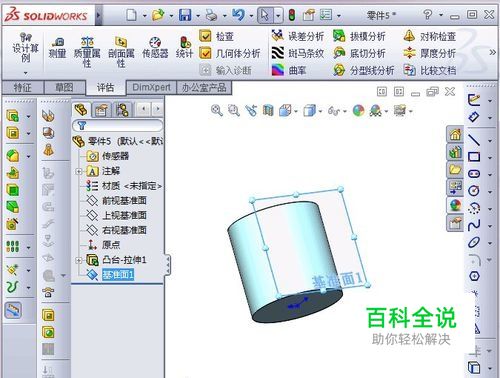Viewport: 500px width, 378px height.
Task: Run Parting Line Analysis (分型线分析)
Action: [x=363, y=70]
